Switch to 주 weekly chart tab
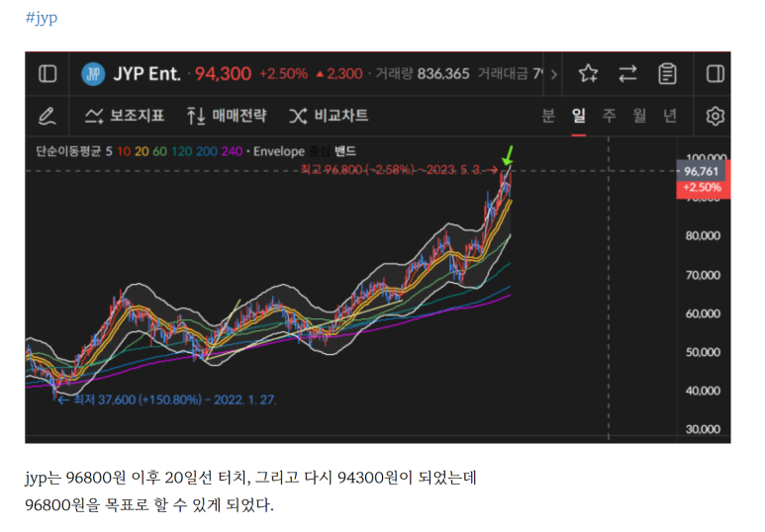Viewport: 765px width, 532px height. pyautogui.click(x=609, y=116)
